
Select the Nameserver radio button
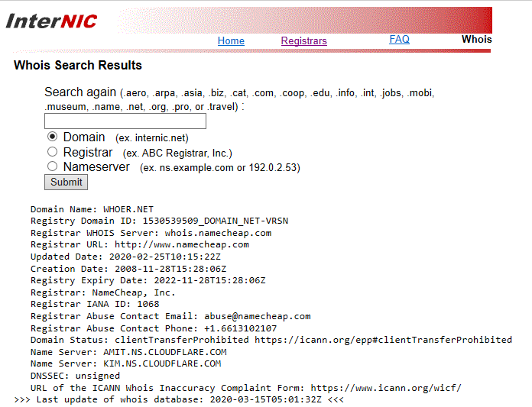point(52,166)
